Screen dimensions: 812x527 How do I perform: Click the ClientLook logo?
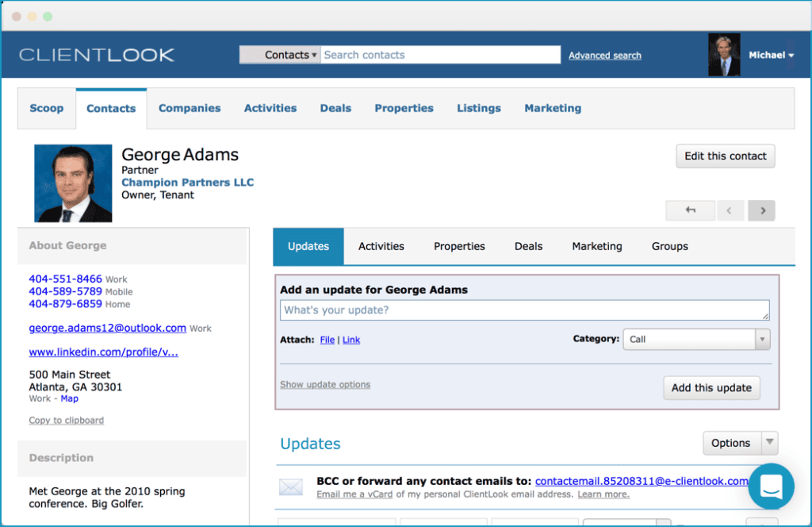pos(97,55)
